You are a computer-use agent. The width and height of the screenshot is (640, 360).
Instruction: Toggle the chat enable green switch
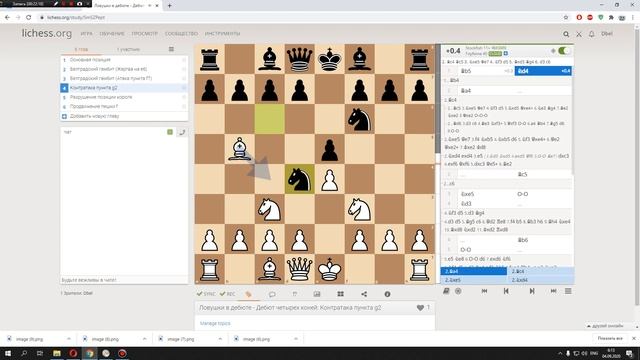point(170,132)
